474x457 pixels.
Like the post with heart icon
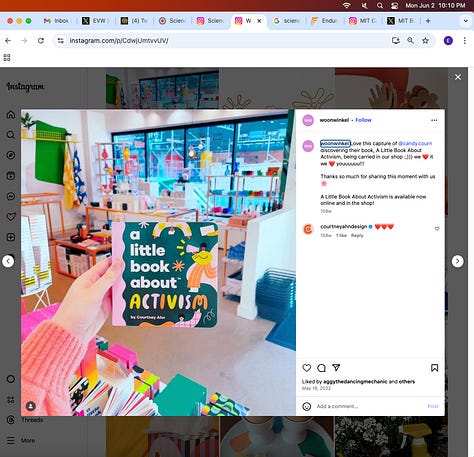307,368
